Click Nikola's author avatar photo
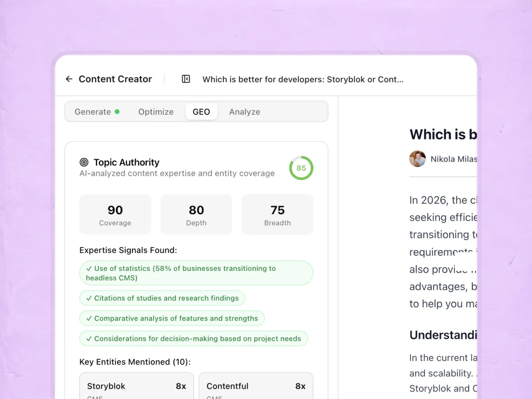This screenshot has height=399, width=532. coord(417,159)
